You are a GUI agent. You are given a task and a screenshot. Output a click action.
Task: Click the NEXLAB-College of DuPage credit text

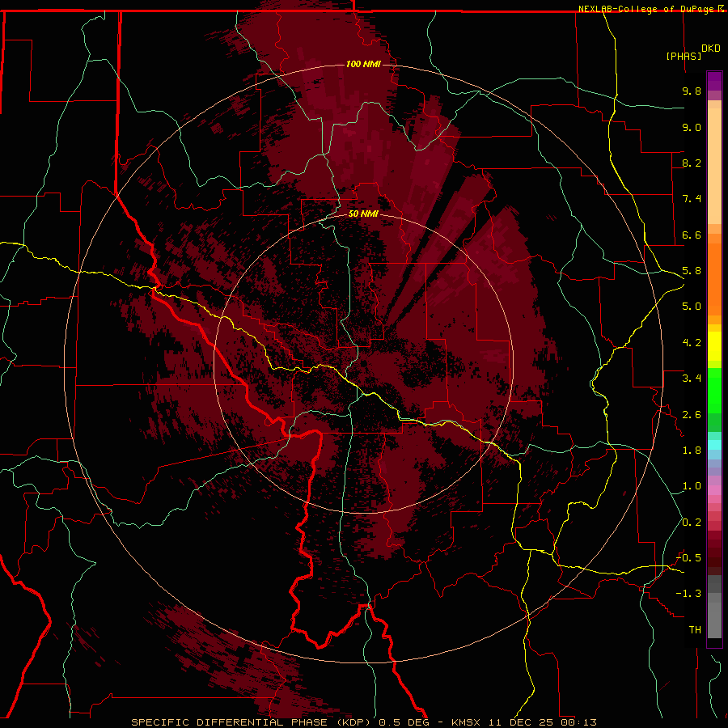(645, 9)
